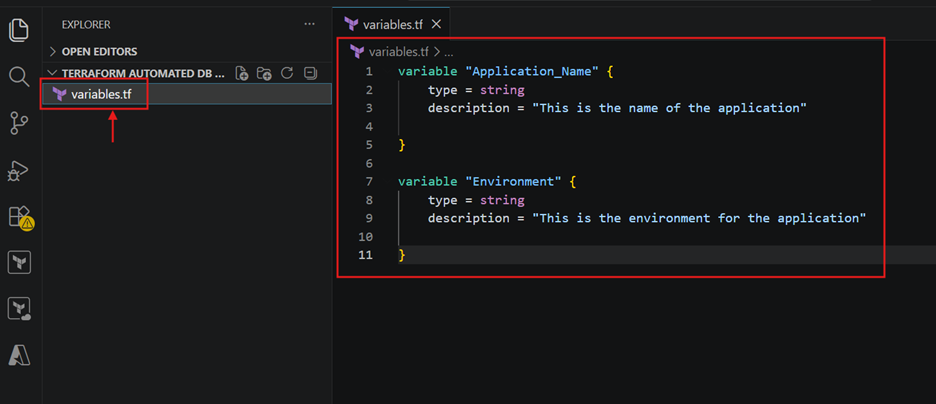
Task: Click the breadcrumb ellipsis after variables.tf
Action: coord(448,52)
